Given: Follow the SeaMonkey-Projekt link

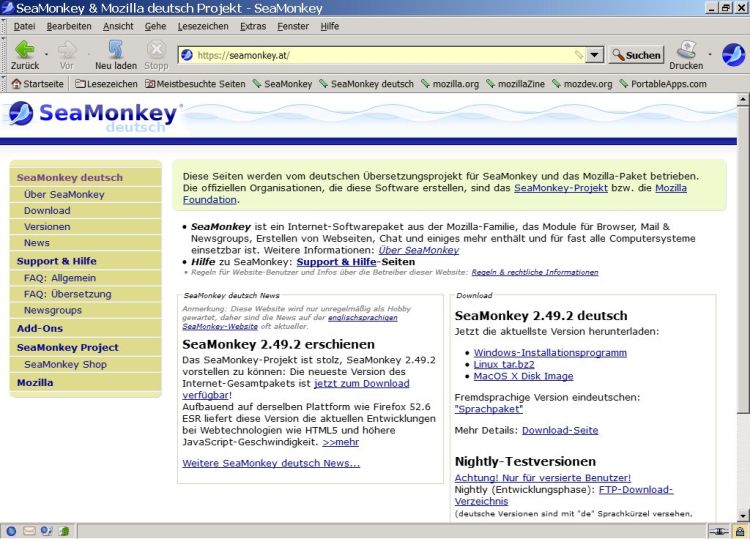Looking at the screenshot, I should tap(561, 188).
